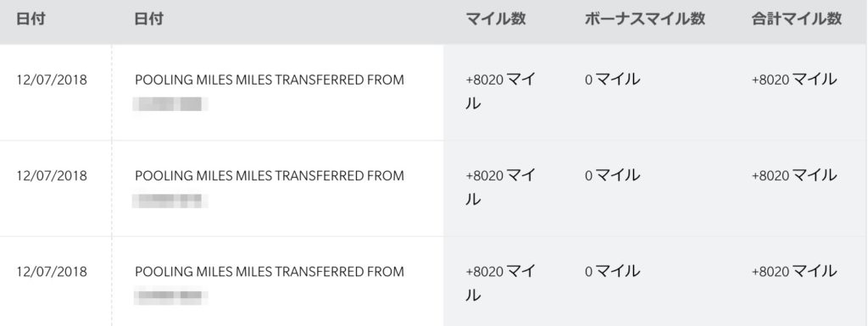Click first row +8020 マイル miles value
The width and height of the screenshot is (868, 326).
click(500, 91)
